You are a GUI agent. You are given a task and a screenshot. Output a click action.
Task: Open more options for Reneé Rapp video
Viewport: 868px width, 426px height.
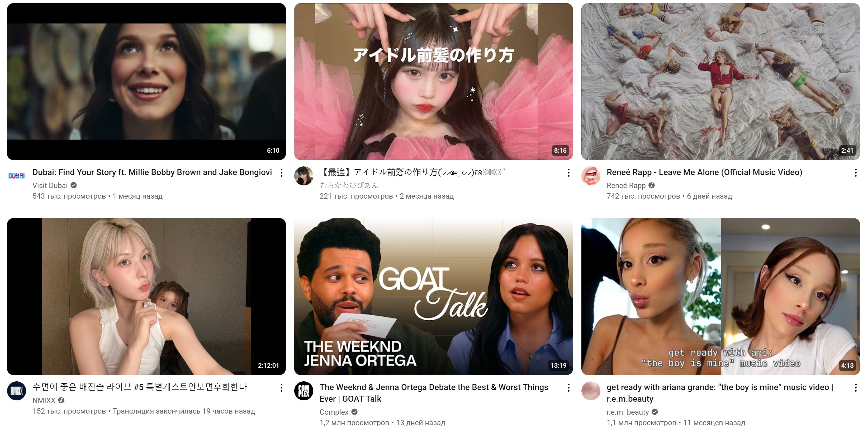coord(856,173)
